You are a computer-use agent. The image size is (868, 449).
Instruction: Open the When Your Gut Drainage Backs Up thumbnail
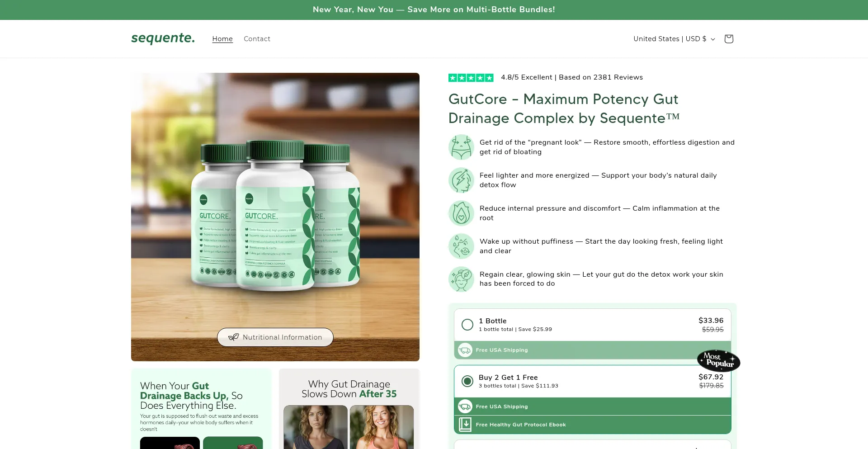[x=202, y=409]
